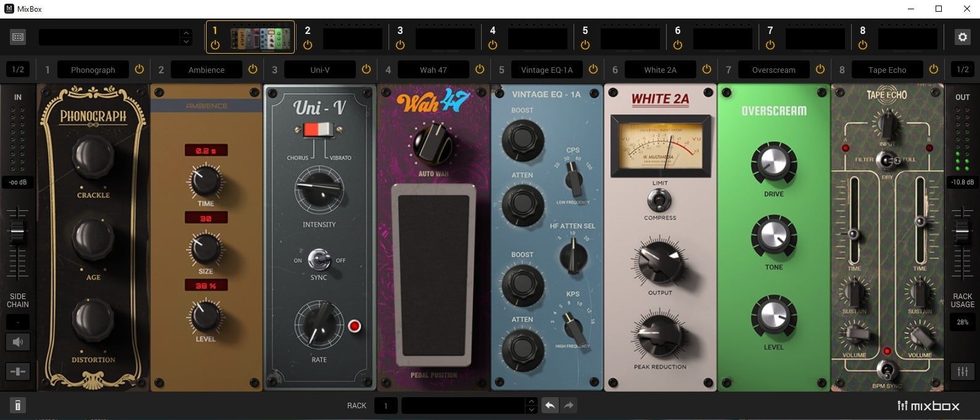Click the sidechain source selector

pos(18,322)
